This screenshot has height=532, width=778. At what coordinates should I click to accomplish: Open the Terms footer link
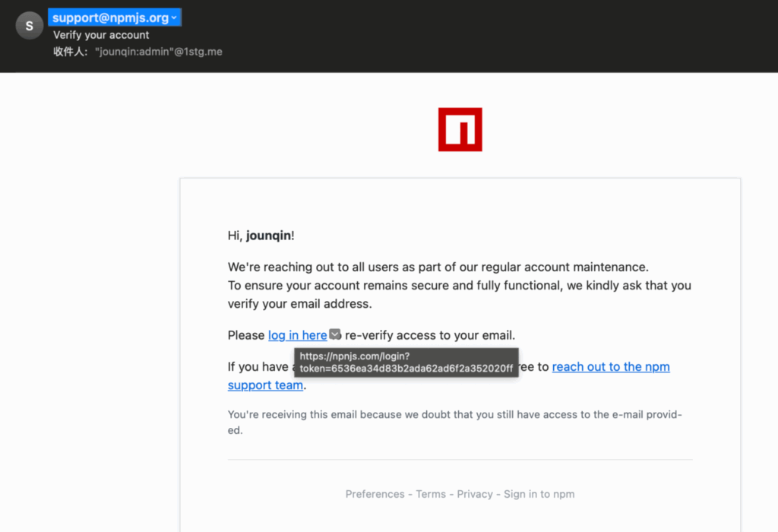tap(431, 494)
